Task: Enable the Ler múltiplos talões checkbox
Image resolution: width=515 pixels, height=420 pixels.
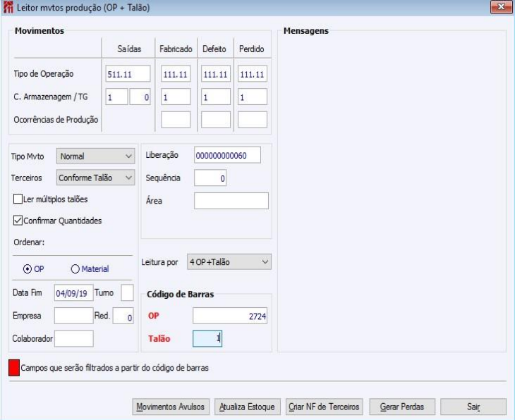Action: [18, 199]
